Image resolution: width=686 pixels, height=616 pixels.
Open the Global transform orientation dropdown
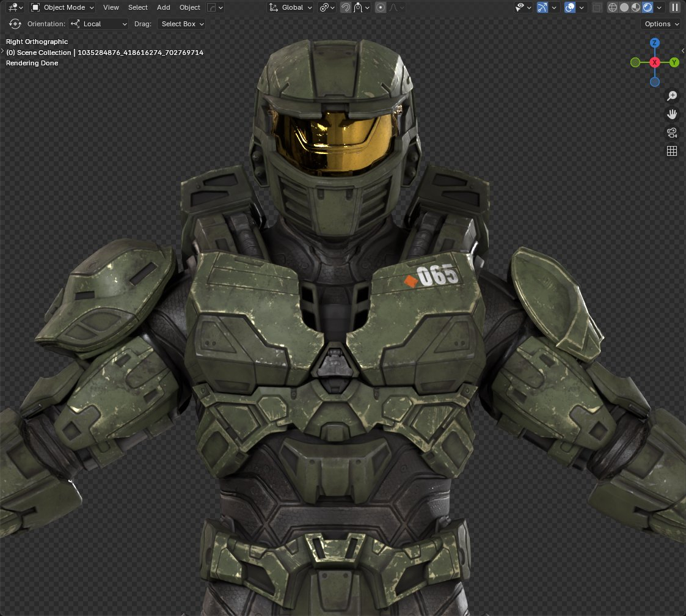tap(291, 7)
